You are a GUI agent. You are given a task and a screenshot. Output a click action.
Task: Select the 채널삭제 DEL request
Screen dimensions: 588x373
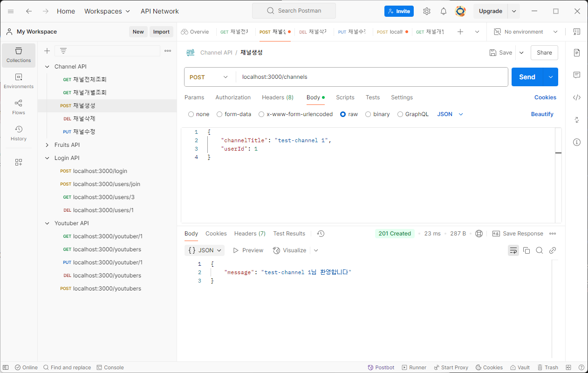tap(107, 119)
